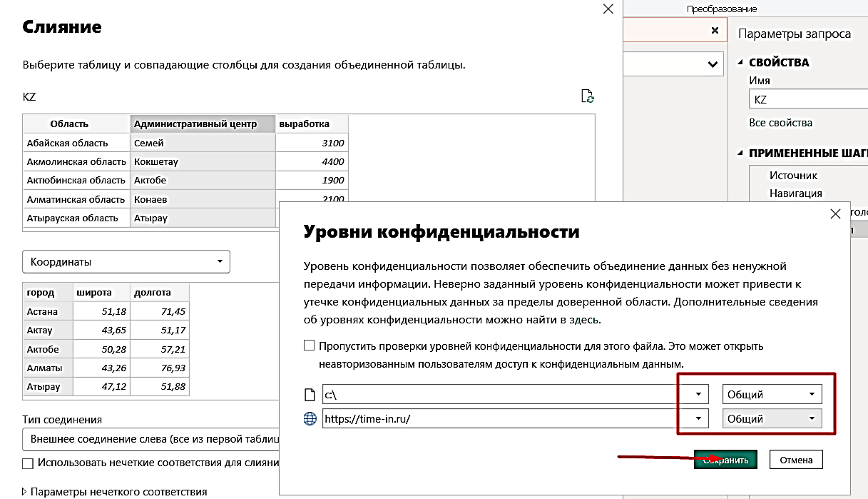This screenshot has width=868, height=499.
Task: Select the Административный центр column header
Action: point(203,124)
